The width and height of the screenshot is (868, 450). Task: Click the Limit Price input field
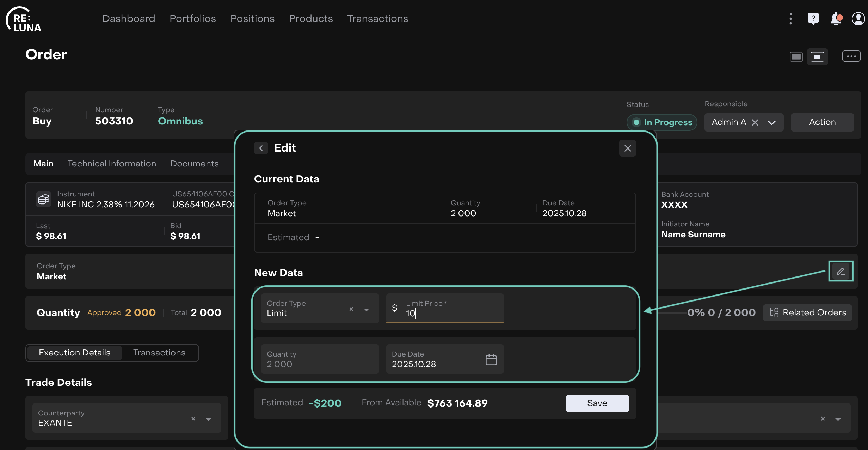tap(451, 313)
